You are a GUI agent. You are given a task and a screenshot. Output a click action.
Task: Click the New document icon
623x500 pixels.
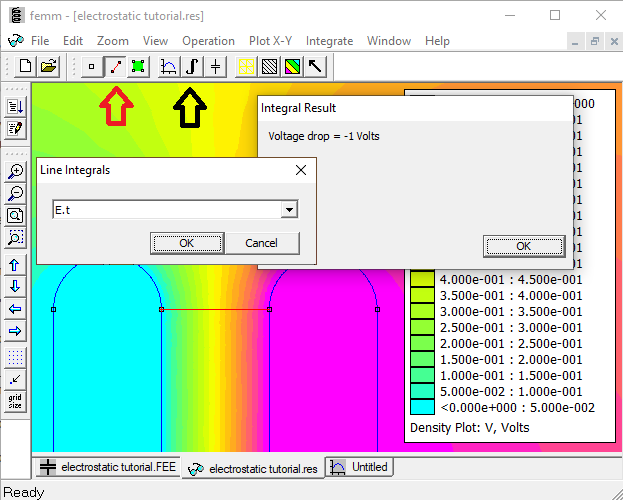click(x=25, y=67)
